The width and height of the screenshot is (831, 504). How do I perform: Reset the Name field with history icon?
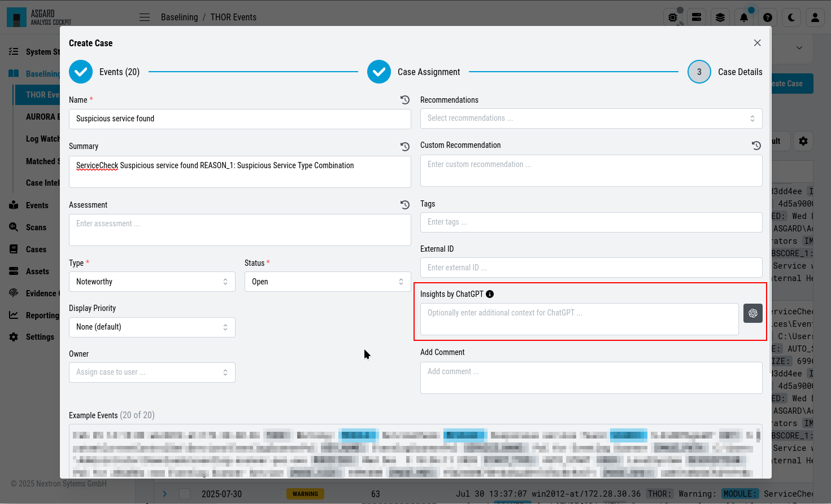pyautogui.click(x=405, y=100)
